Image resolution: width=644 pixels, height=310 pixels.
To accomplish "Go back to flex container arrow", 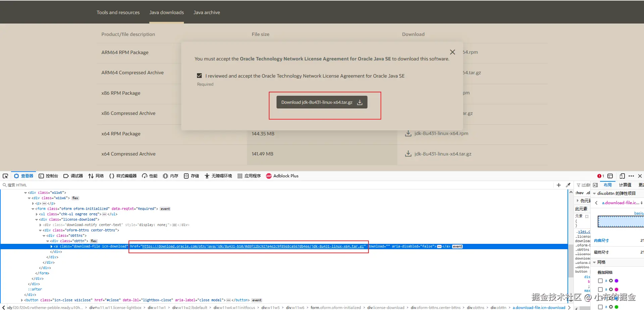I will 596,203.
